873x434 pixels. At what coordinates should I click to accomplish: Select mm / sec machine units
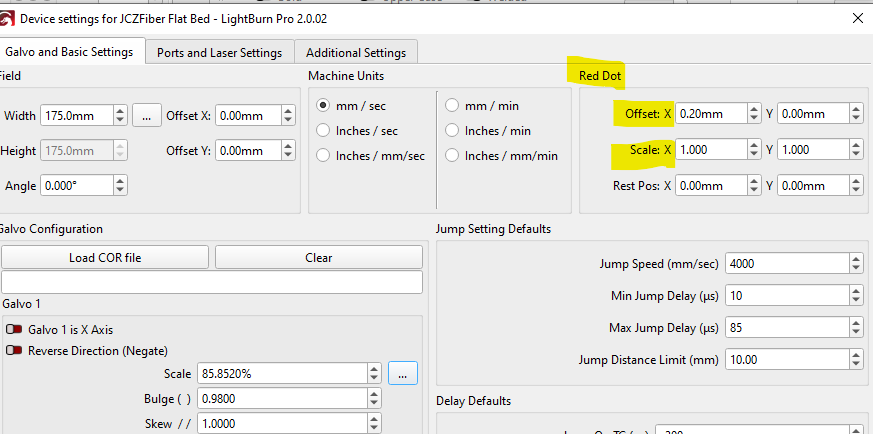(x=323, y=105)
